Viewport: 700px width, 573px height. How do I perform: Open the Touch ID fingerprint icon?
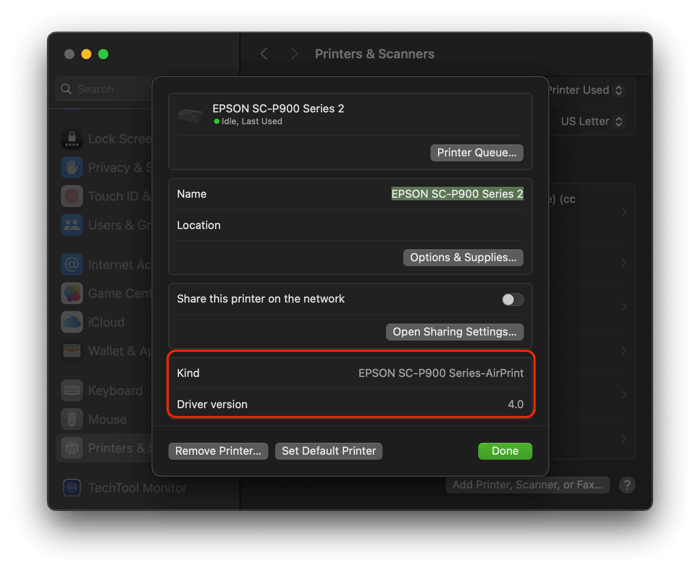tap(72, 196)
